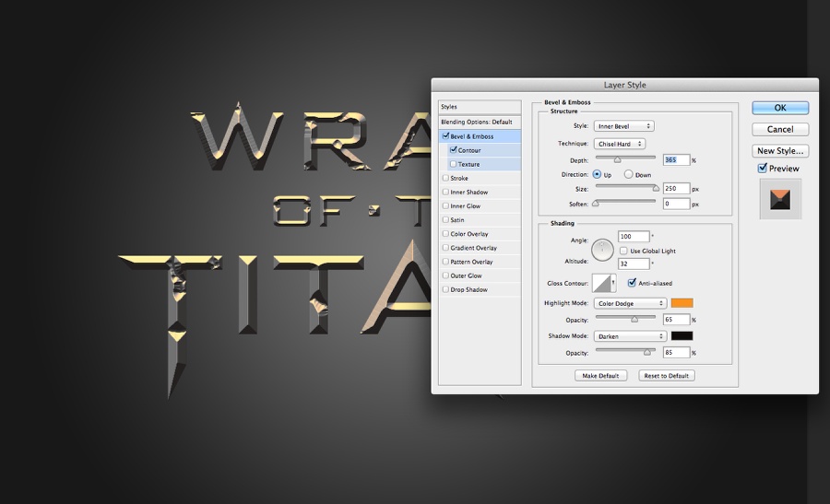Select the Satin style row
The height and width of the screenshot is (504, 830).
coord(480,220)
